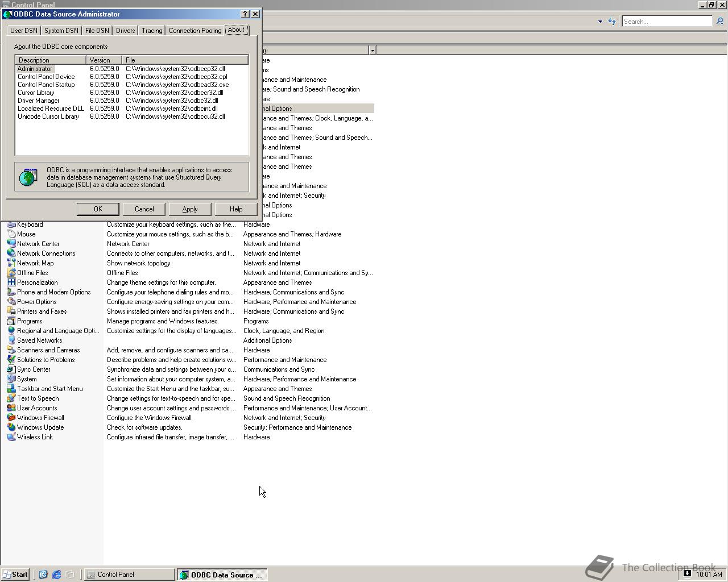Switch to the User DSN tab
Viewport: 728px width, 582px height.
pos(24,31)
